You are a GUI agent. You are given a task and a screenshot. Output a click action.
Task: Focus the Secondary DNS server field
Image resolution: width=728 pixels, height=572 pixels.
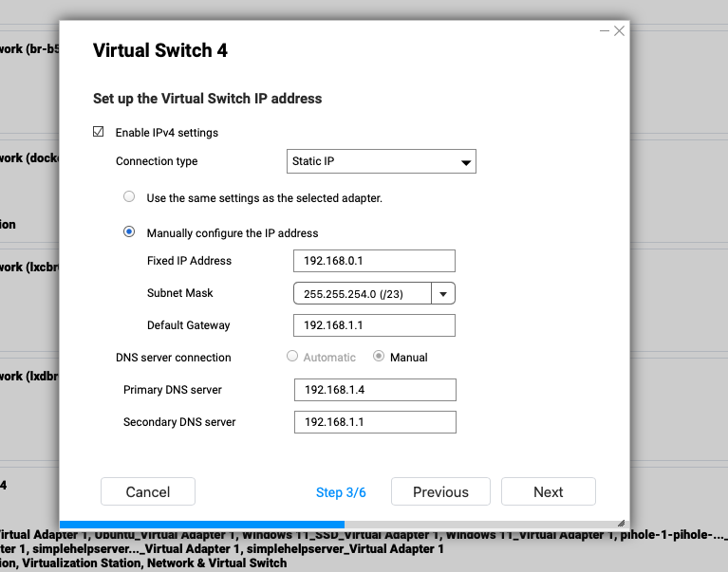[375, 422]
